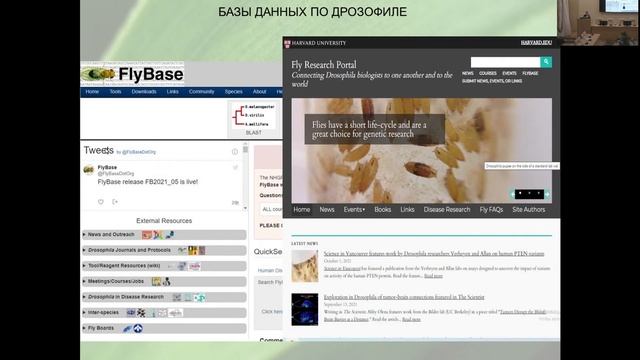Open Tools menu in FlyBase
Viewport: 640px width, 360px height.
tap(116, 92)
